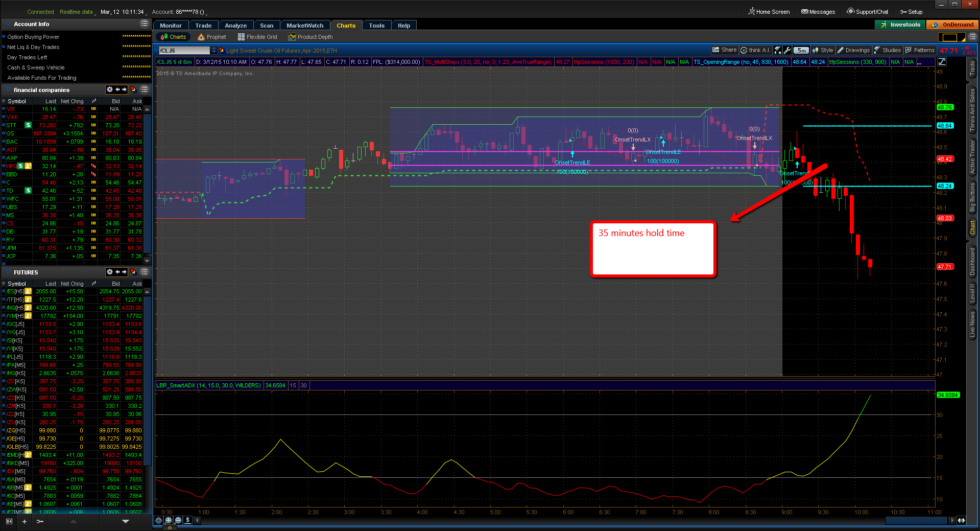Viewport: 980px width, 531px height.
Task: Open Level II sidebar tab
Action: 972,293
